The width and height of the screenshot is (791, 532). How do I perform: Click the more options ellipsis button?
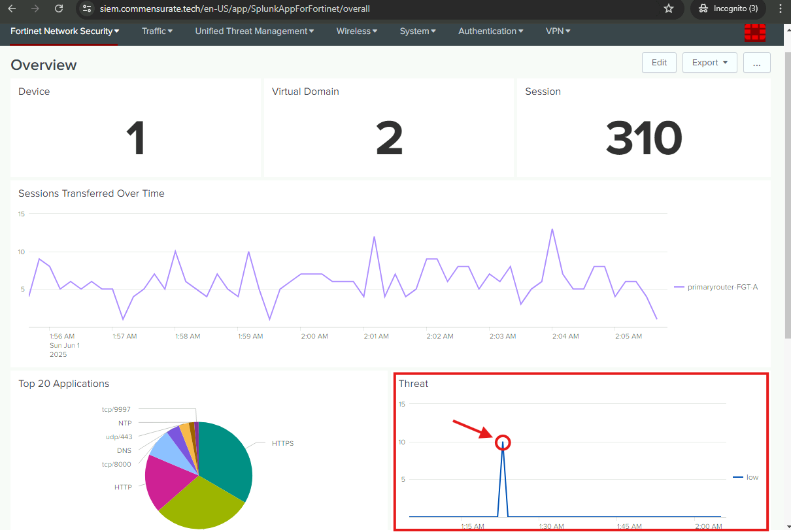tap(756, 63)
